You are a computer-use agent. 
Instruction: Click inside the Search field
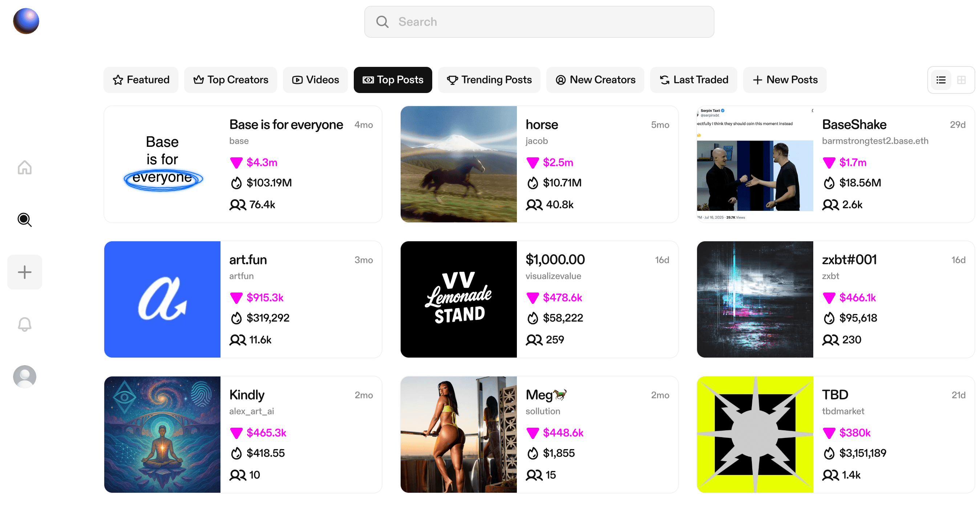539,22
